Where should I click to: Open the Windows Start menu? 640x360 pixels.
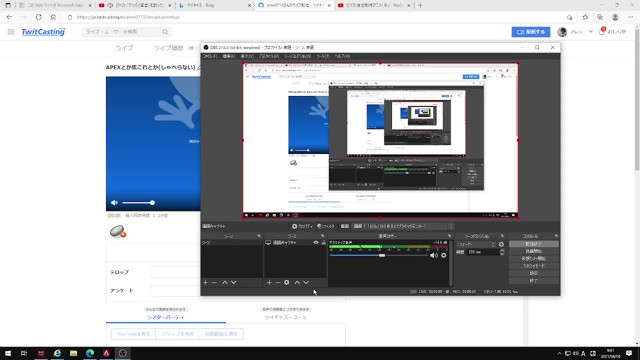tap(8, 353)
